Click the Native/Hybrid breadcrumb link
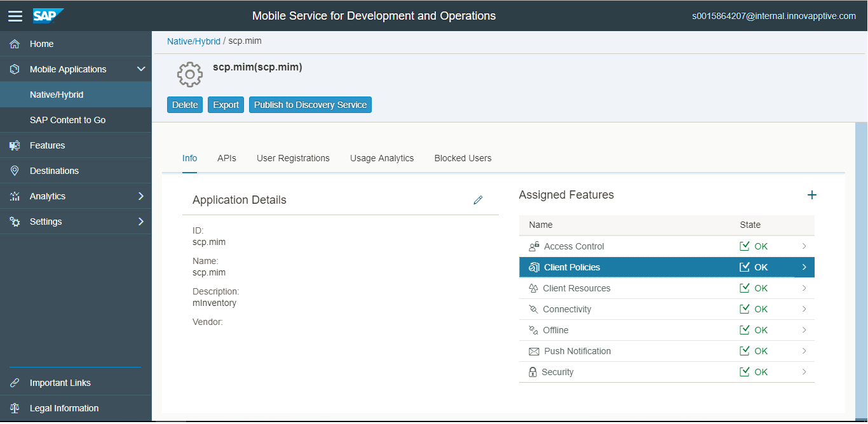 pyautogui.click(x=193, y=41)
